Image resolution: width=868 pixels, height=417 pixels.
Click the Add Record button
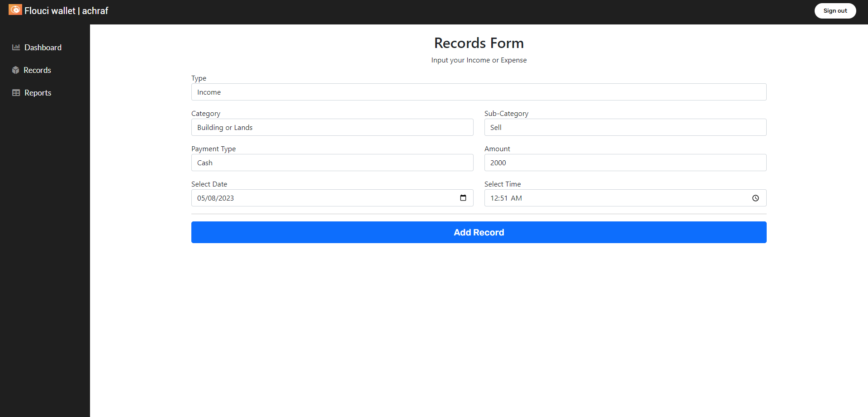tap(479, 232)
